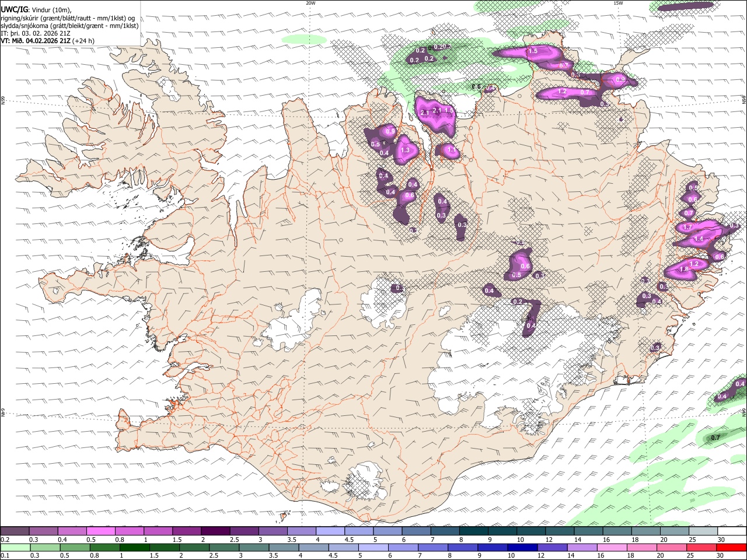Viewport: 747px width, 560px height.
Task: Click the navy blue 10 swatch in rain legend
Action: click(x=522, y=547)
